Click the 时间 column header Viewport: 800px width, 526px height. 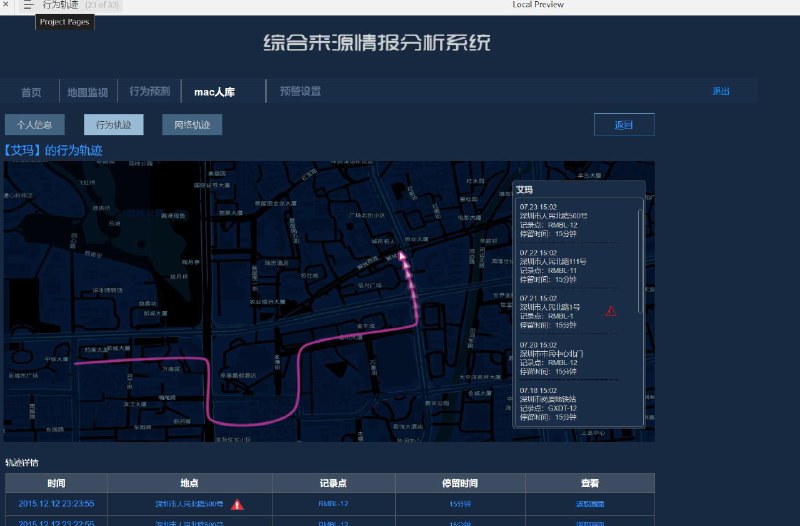(x=56, y=483)
